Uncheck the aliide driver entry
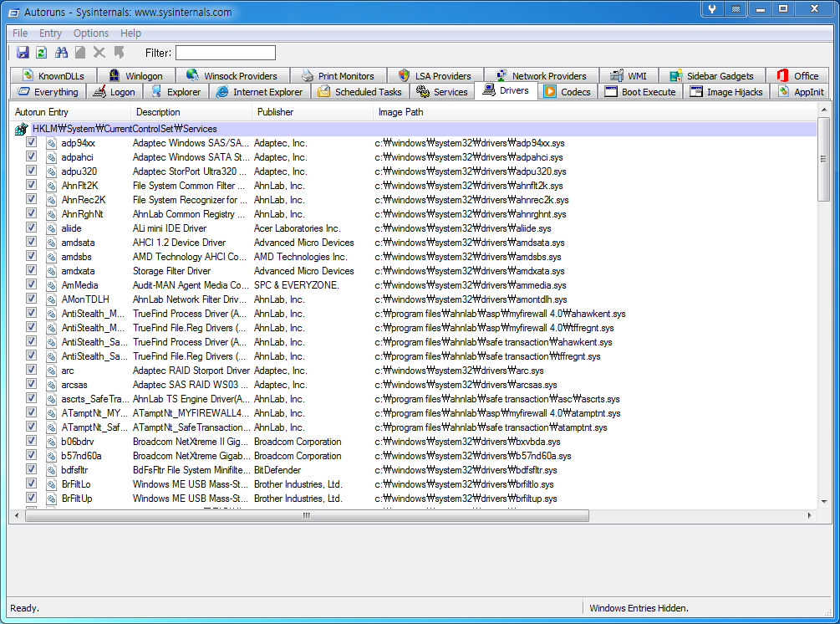This screenshot has width=840, height=624. point(32,228)
